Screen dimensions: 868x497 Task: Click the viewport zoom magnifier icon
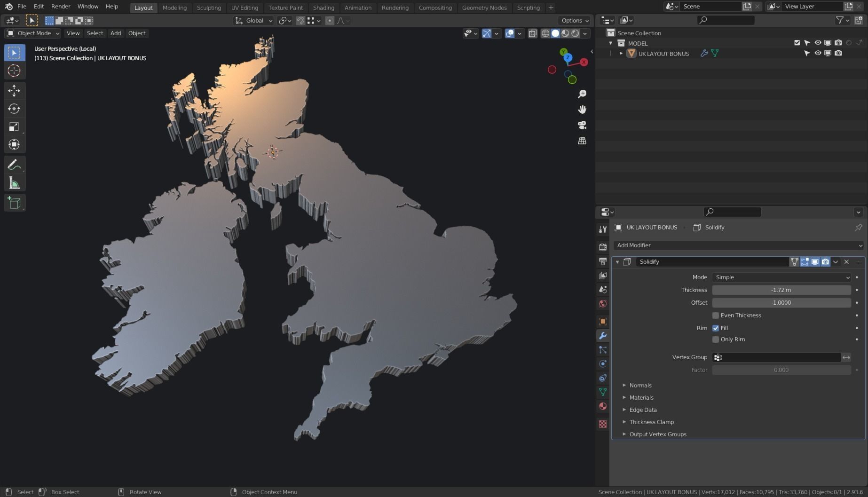point(582,94)
